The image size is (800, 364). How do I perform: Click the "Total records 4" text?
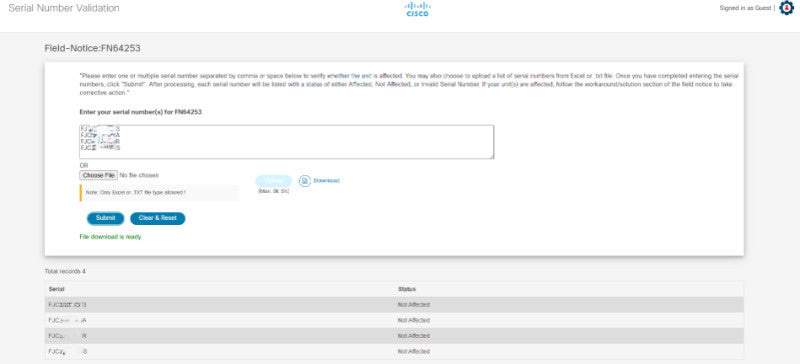(65, 272)
